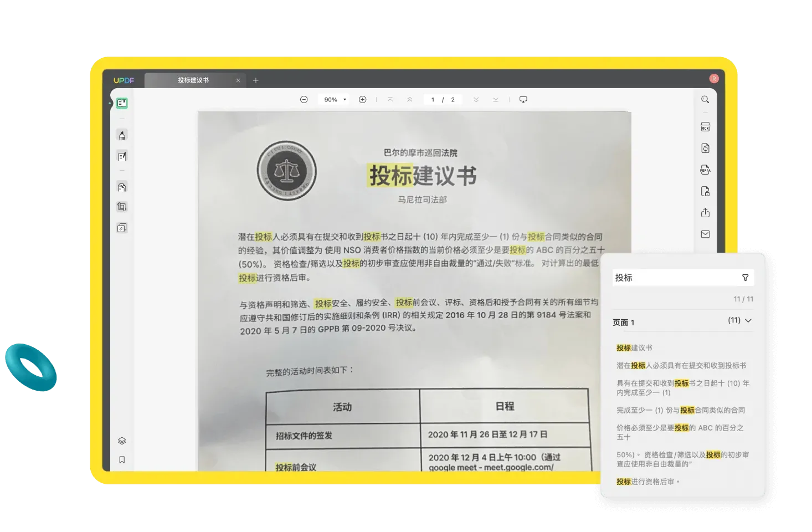Open the zoom level 90% dropdown
The width and height of the screenshot is (812, 532).
click(335, 100)
